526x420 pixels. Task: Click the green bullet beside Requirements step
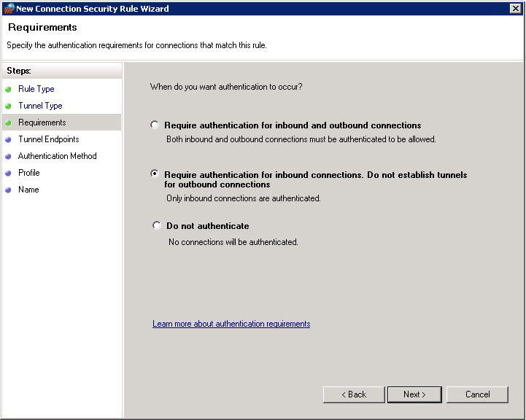[x=8, y=122]
